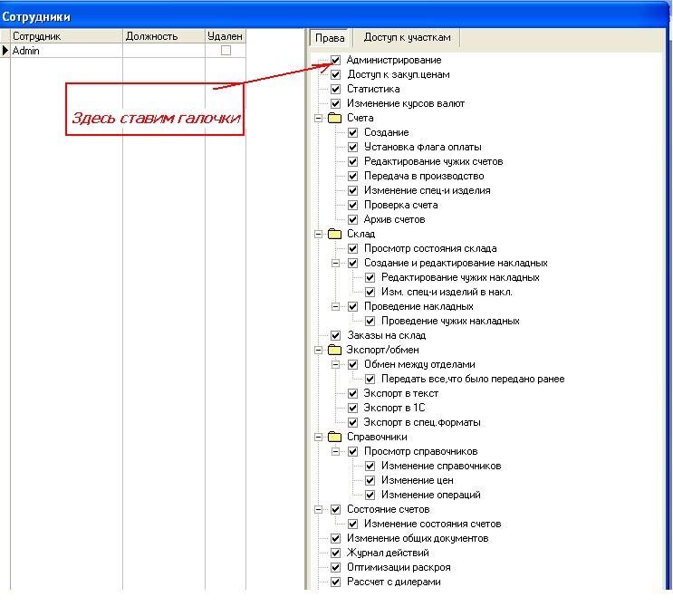Toggle the Статистика checkbox
Viewport: 673px width, 616px height.
coord(336,89)
